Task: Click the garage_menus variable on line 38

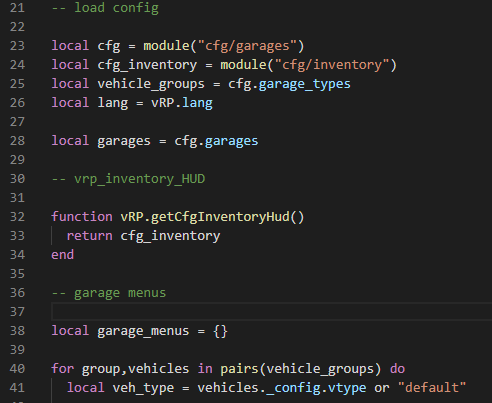Action: pyautogui.click(x=143, y=331)
